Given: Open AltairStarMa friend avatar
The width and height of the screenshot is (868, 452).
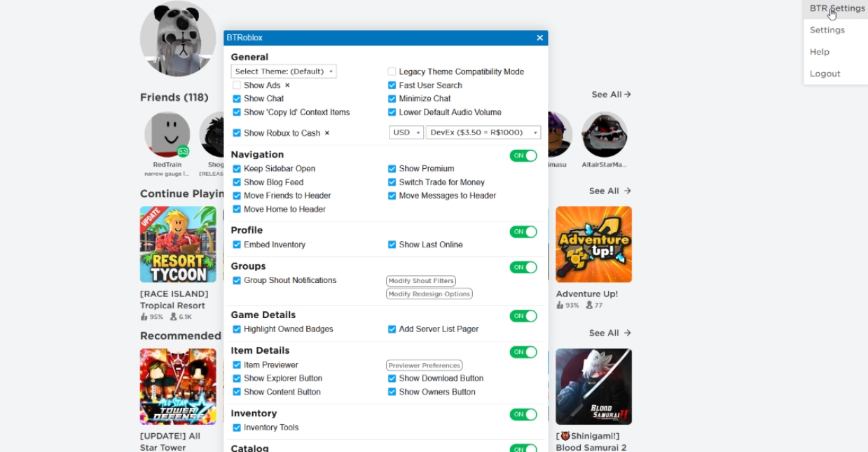Looking at the screenshot, I should point(604,135).
